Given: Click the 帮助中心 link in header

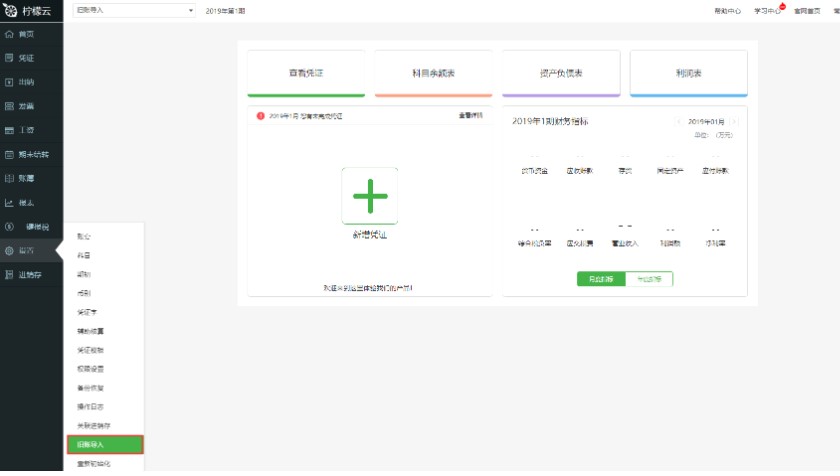Looking at the screenshot, I should 728,11.
